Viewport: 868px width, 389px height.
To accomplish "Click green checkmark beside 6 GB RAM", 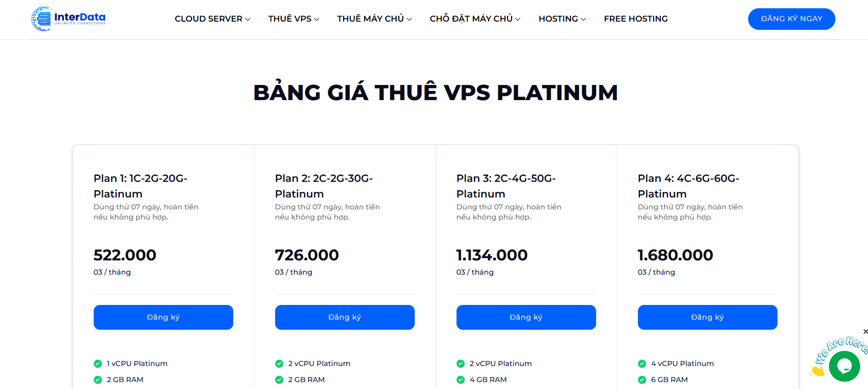I will (642, 380).
